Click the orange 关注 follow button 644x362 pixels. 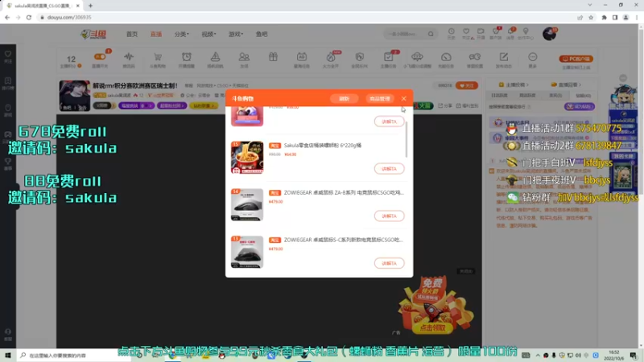[x=467, y=85]
